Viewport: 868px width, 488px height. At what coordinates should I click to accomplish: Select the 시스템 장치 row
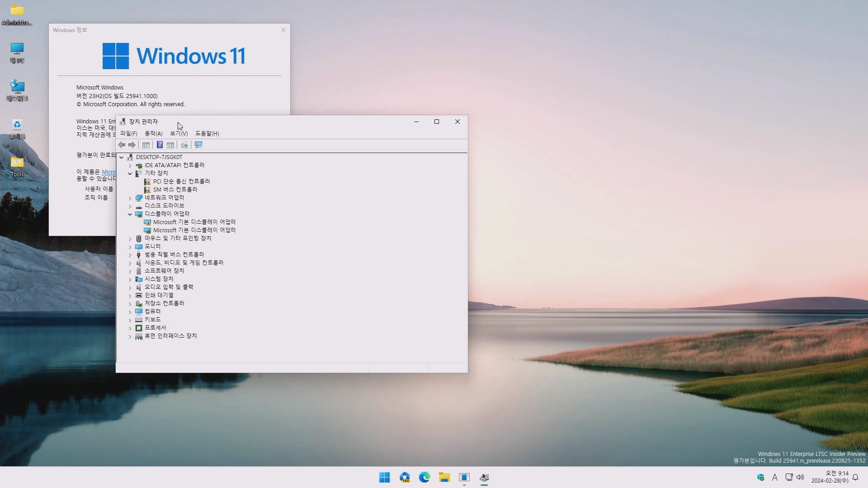(159, 279)
